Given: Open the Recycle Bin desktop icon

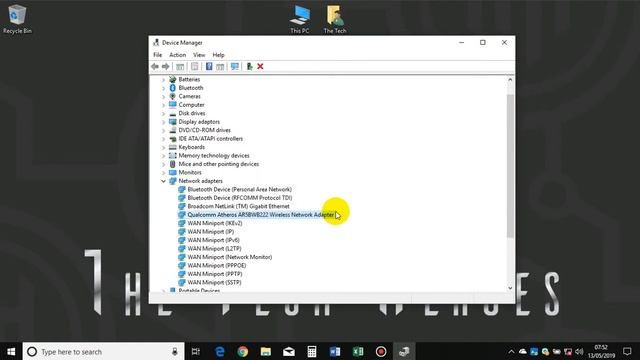Looking at the screenshot, I should [17, 19].
